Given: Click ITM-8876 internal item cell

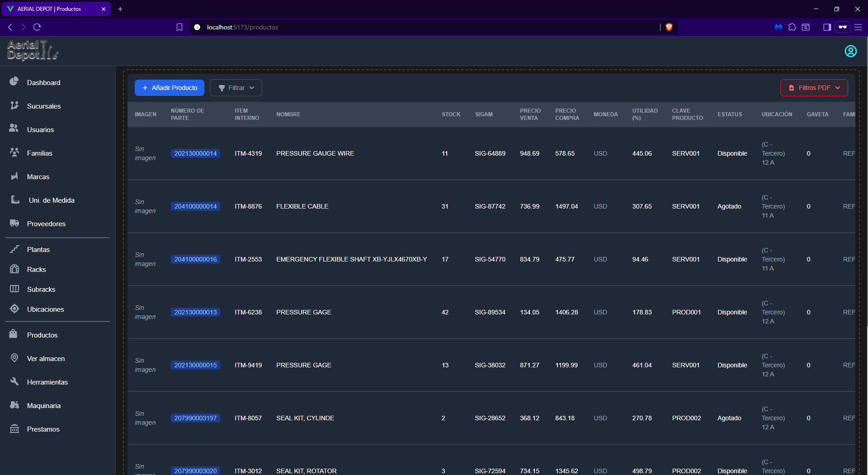Looking at the screenshot, I should point(248,206).
